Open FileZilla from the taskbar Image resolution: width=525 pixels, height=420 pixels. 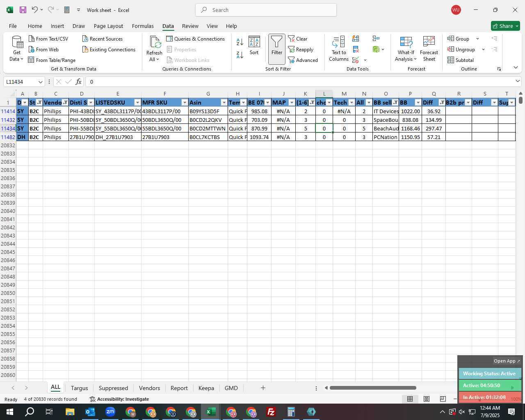click(x=271, y=412)
